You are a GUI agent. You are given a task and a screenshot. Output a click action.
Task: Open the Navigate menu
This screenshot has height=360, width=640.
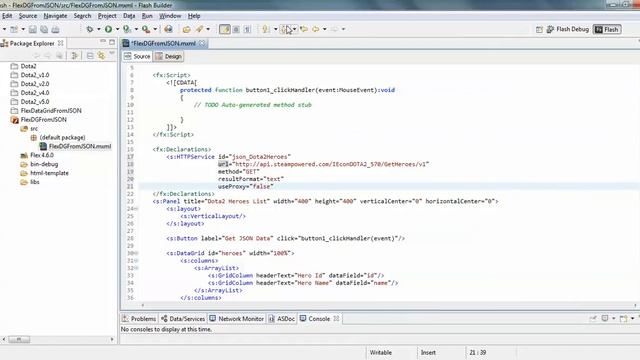click(x=55, y=16)
